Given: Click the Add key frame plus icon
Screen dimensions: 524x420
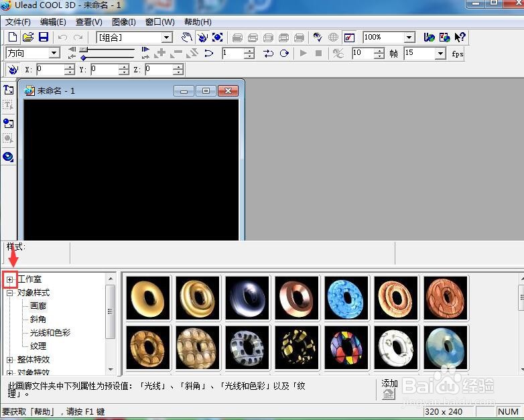Looking at the screenshot, I should coord(161,53).
